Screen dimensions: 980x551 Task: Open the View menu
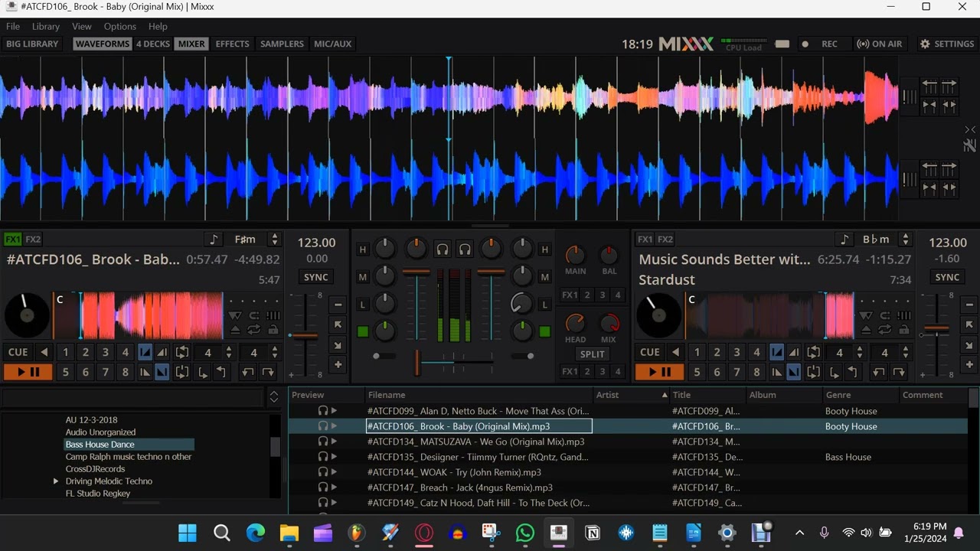(x=82, y=26)
